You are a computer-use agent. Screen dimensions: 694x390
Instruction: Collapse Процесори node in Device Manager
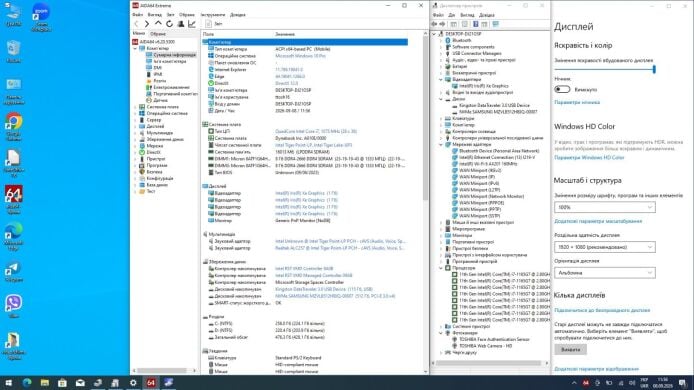click(441, 268)
